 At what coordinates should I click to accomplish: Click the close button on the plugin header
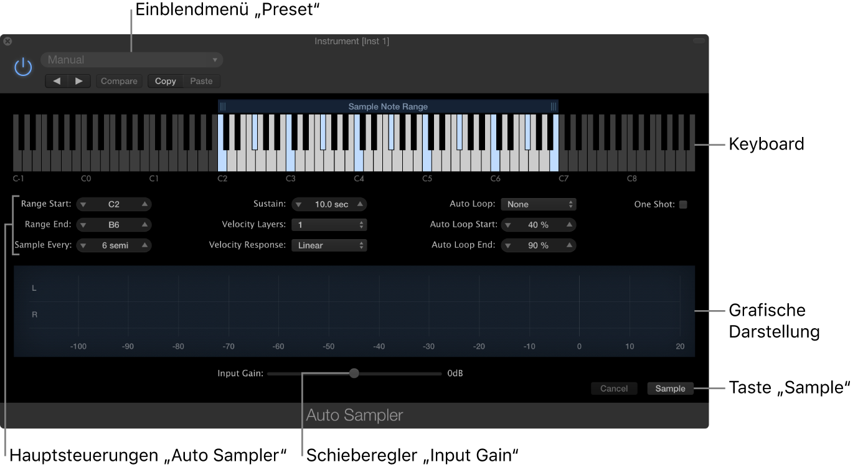(7, 41)
